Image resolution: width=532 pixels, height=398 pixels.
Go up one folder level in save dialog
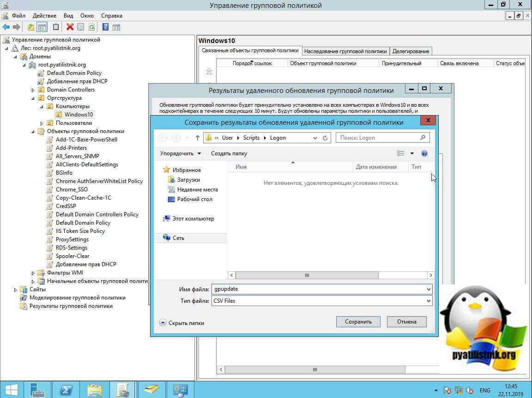click(x=198, y=138)
